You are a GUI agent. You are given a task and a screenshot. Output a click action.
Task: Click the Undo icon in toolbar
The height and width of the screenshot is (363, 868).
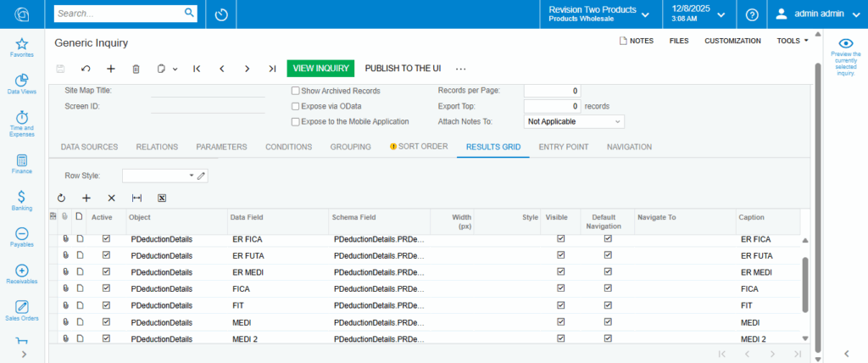pyautogui.click(x=86, y=69)
